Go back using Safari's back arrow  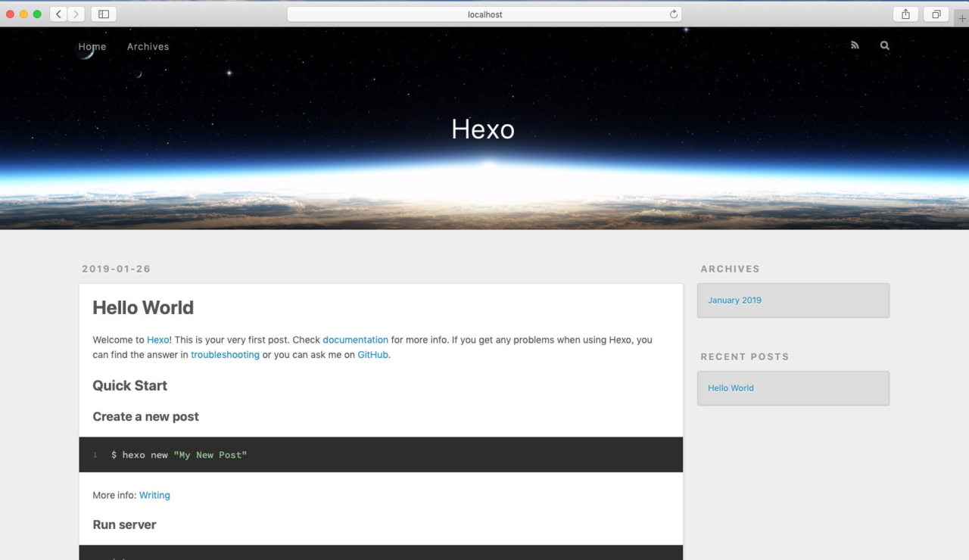coord(59,14)
